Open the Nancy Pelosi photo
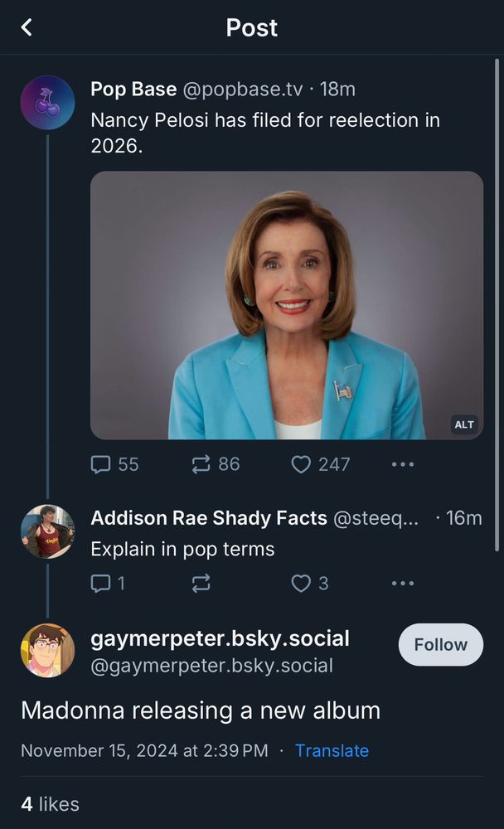Viewport: 504px width, 829px height. click(286, 304)
